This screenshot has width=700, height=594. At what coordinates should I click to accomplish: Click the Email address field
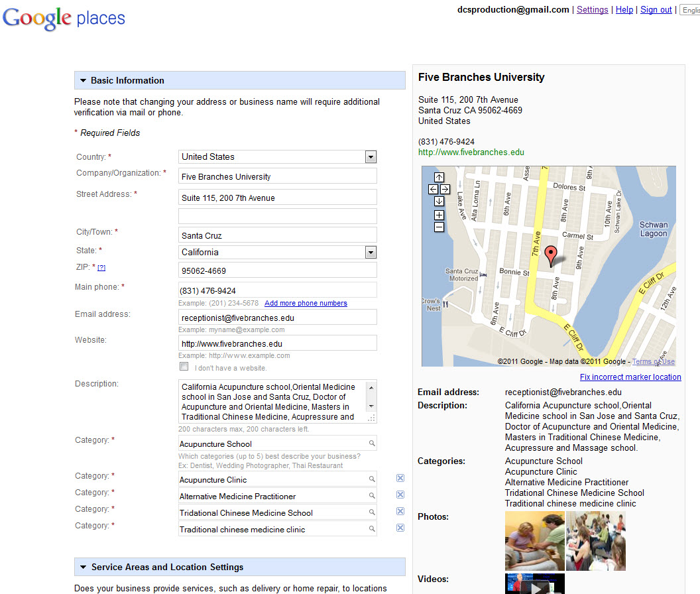pos(278,317)
